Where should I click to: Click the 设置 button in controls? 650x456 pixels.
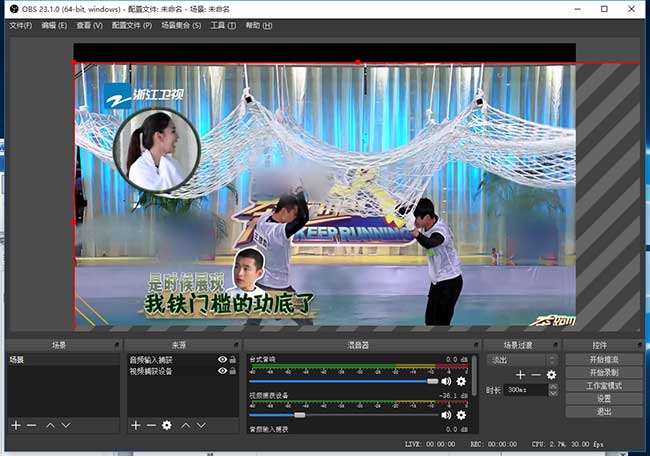pyautogui.click(x=603, y=398)
